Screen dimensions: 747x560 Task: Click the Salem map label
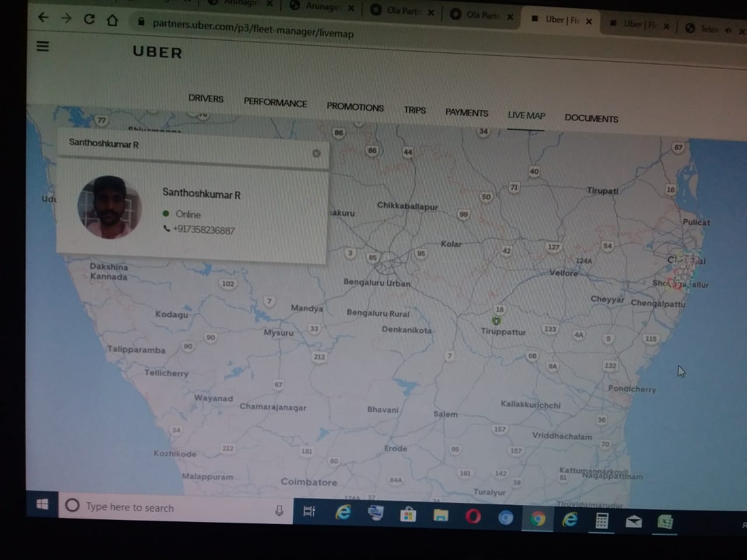pyautogui.click(x=445, y=414)
